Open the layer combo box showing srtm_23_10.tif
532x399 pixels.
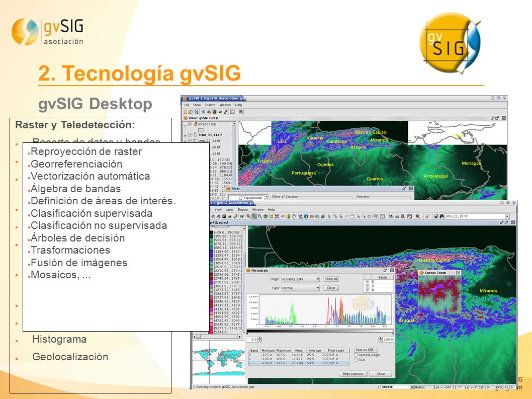click(x=477, y=216)
